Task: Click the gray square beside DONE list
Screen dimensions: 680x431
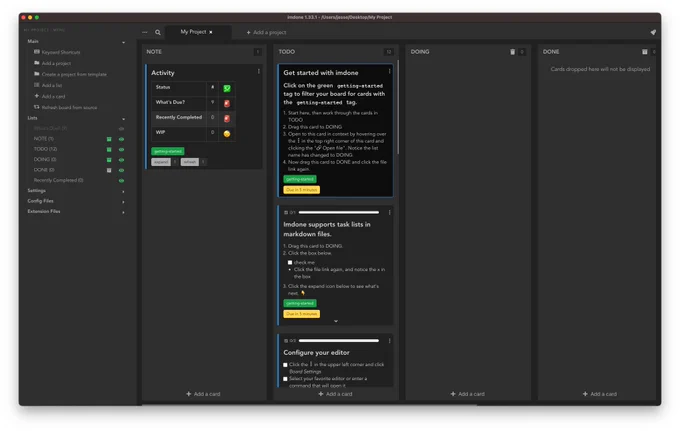Action: 109,170
